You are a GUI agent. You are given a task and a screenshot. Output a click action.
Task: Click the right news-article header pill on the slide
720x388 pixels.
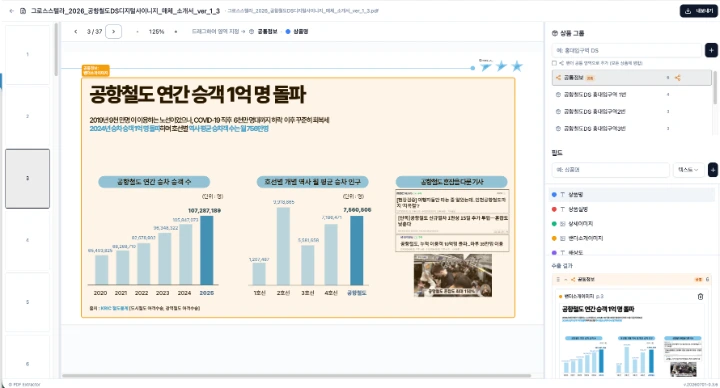[x=451, y=182]
